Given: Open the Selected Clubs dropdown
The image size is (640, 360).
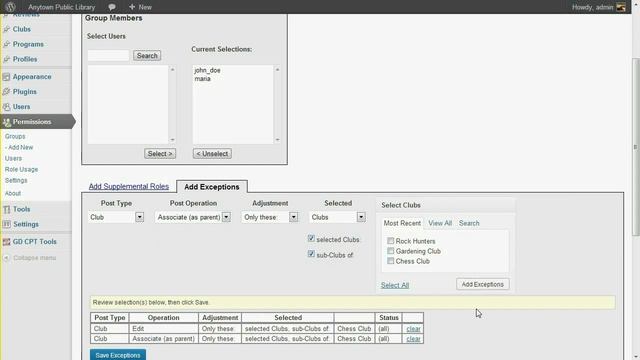Looking at the screenshot, I should [x=338, y=217].
